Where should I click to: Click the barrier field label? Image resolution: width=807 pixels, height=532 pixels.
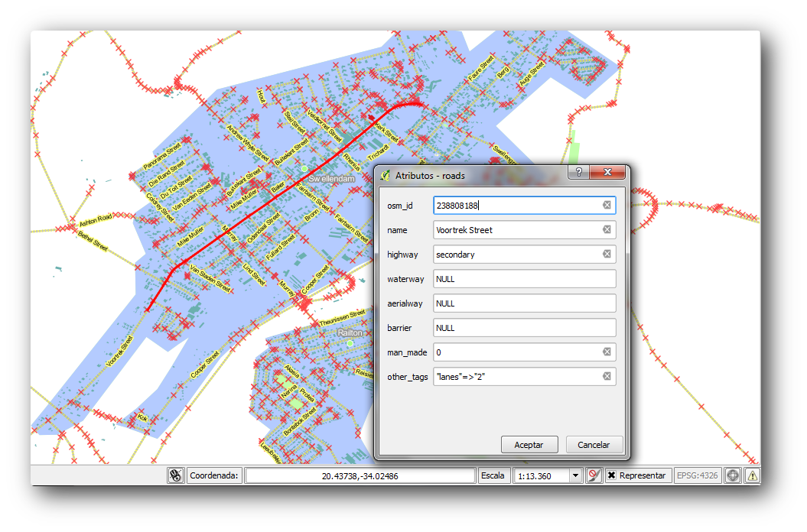399,328
